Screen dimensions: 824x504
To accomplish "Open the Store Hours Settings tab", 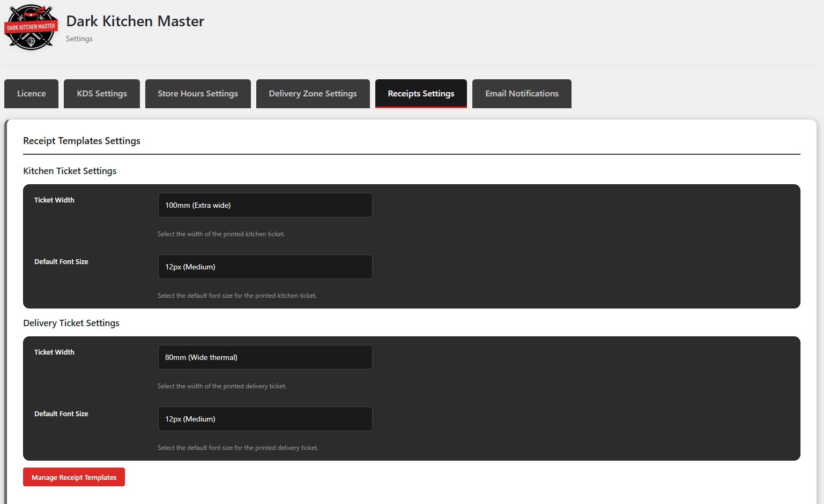I will 198,94.
